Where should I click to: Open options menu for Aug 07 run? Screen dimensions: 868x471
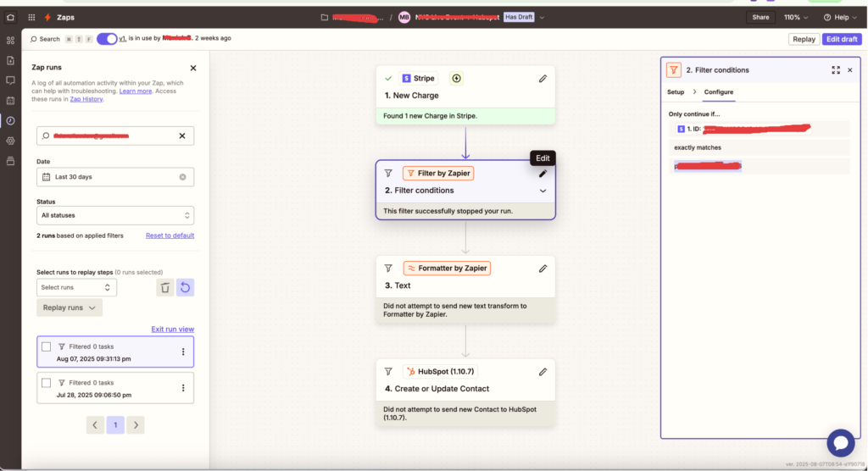pyautogui.click(x=183, y=352)
